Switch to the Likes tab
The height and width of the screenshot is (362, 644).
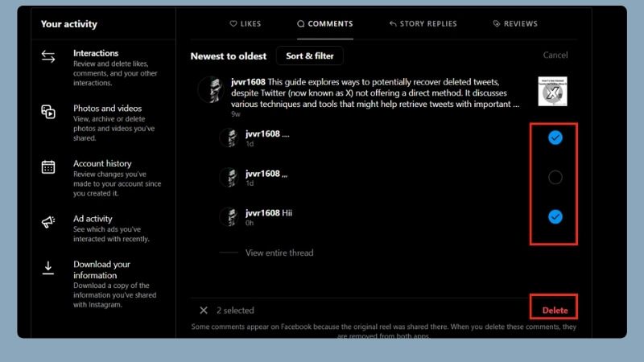click(246, 24)
